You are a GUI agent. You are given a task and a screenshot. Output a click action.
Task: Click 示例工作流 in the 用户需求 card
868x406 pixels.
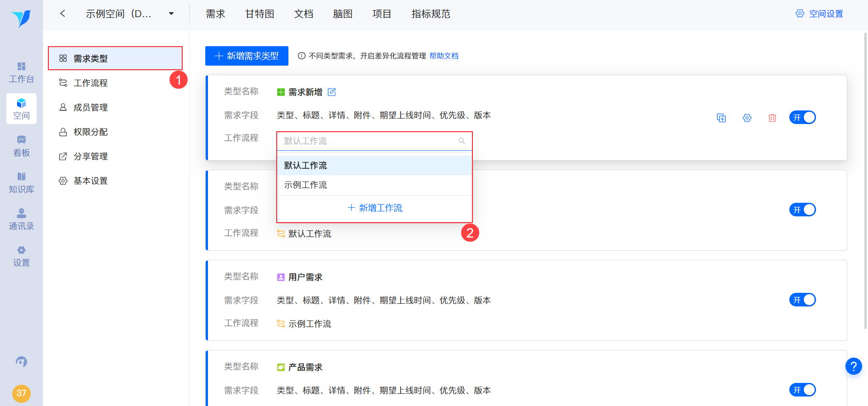[310, 324]
